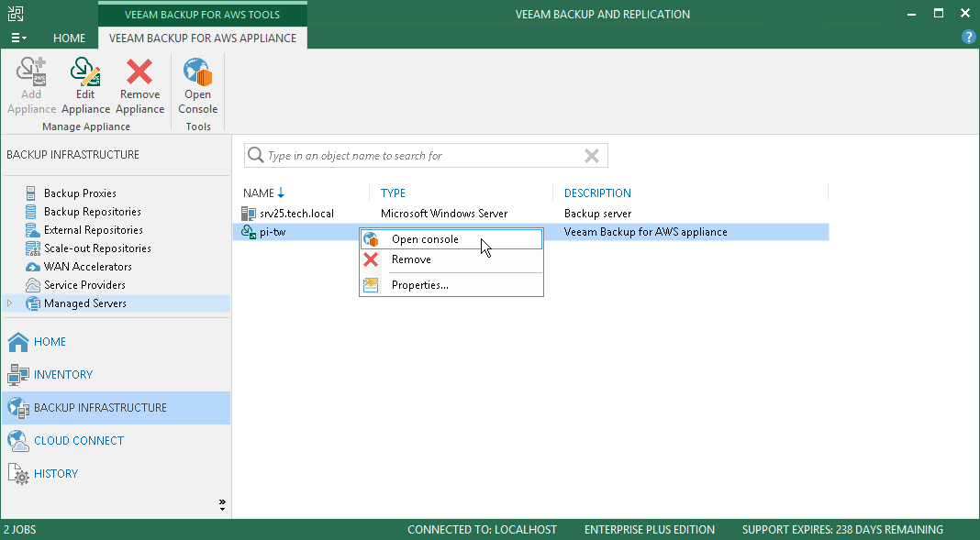This screenshot has height=540, width=980.
Task: Click the Backup Infrastructure navigation icon
Action: tap(18, 408)
